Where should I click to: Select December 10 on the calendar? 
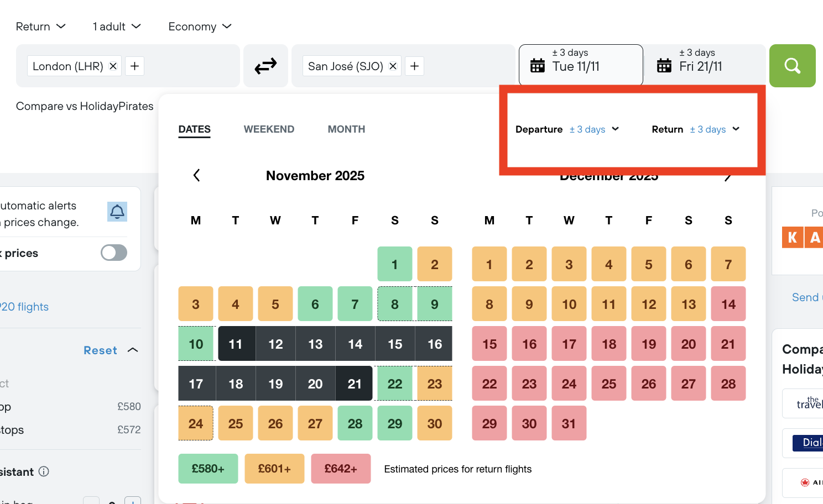[569, 304]
